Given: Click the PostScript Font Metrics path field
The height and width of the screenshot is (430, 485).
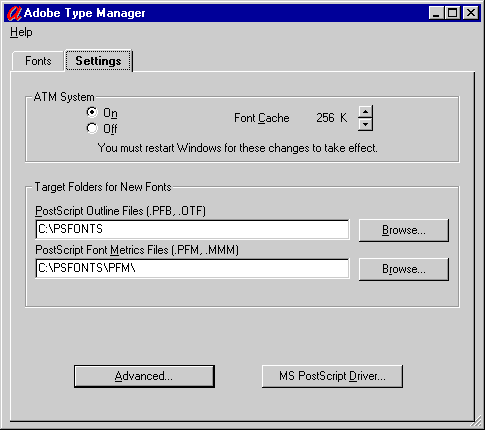Looking at the screenshot, I should pos(192,268).
